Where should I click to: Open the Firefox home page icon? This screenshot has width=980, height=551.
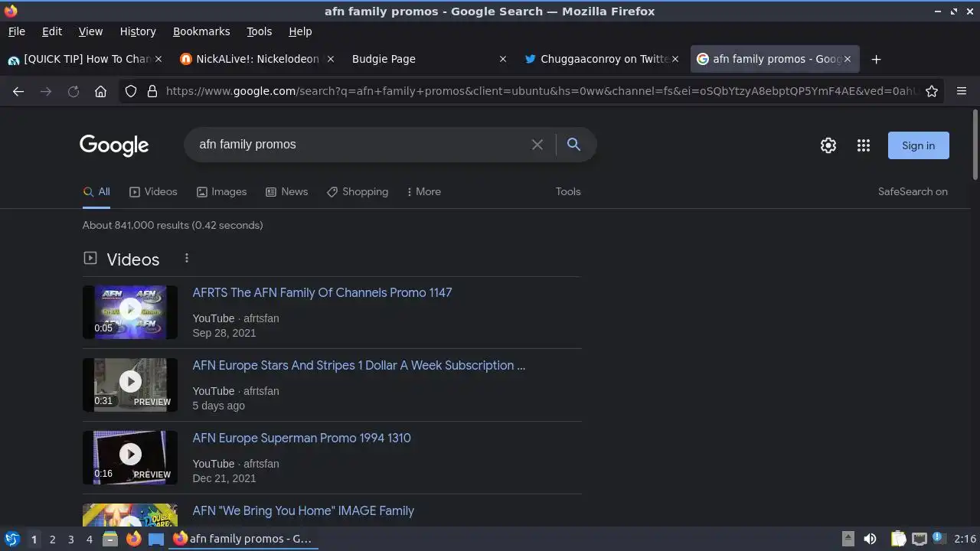100,91
